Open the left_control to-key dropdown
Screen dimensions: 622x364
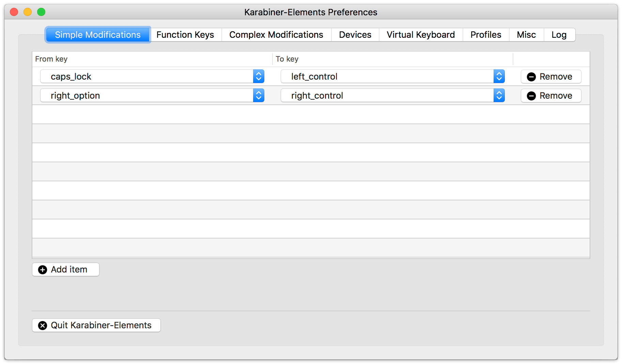click(393, 77)
